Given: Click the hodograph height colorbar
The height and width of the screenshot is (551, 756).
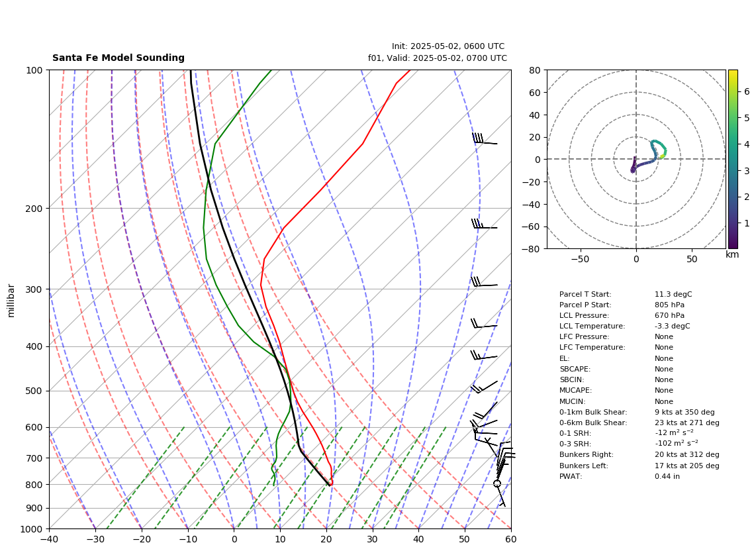Looking at the screenshot, I should tap(733, 159).
